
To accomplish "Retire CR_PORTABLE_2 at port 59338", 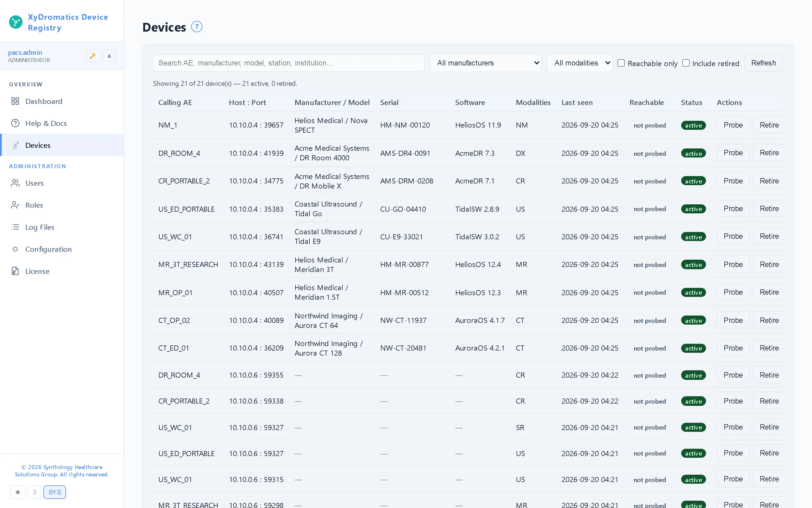I will pos(769,401).
